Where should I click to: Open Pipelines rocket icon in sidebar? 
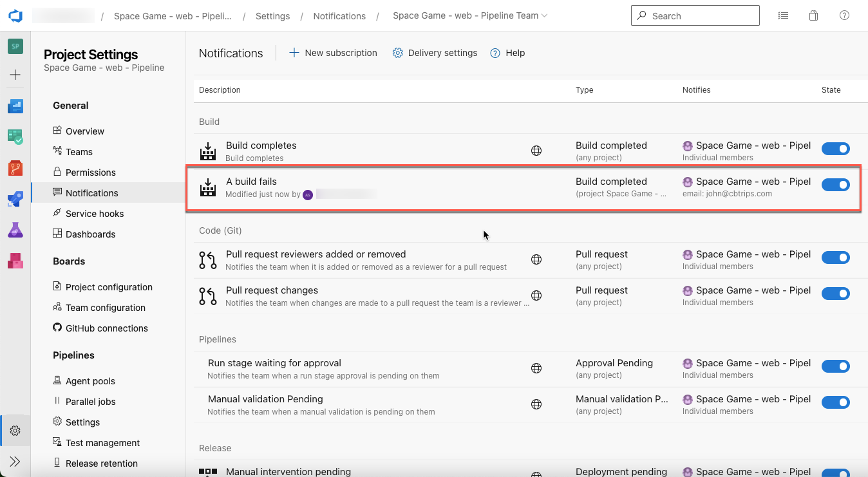click(x=15, y=199)
